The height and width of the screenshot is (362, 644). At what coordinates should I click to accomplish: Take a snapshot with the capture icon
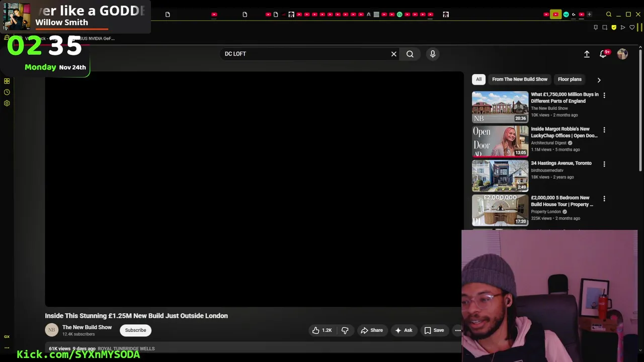click(605, 27)
